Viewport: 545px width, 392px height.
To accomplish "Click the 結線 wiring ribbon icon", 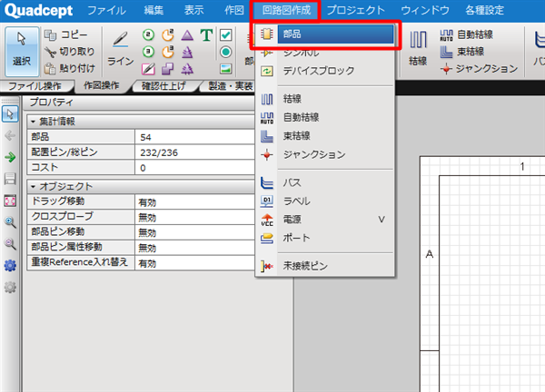I will (418, 48).
